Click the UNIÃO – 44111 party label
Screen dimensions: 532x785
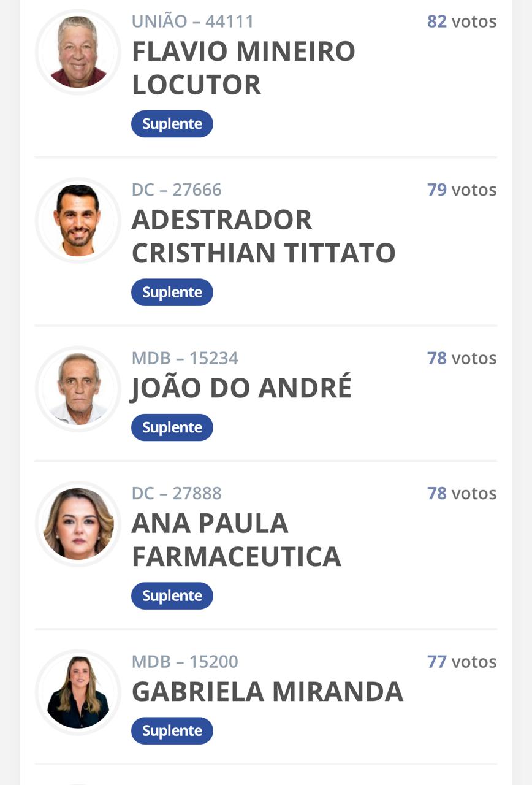(192, 21)
